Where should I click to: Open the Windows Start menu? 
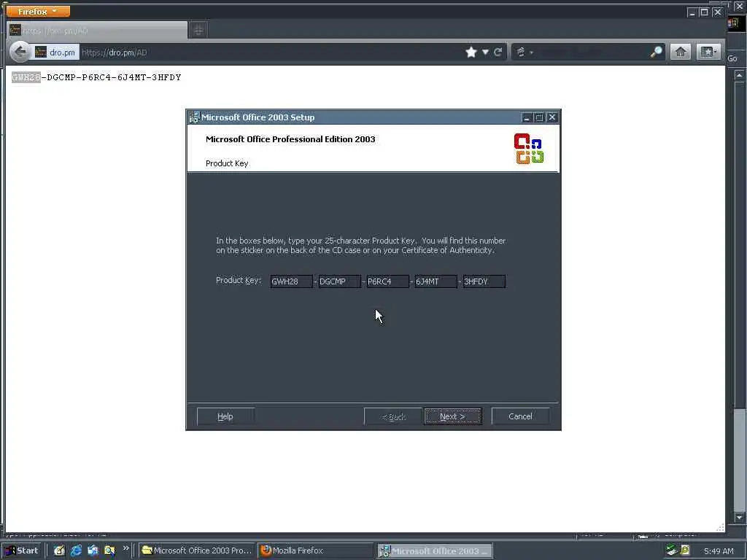(22, 551)
